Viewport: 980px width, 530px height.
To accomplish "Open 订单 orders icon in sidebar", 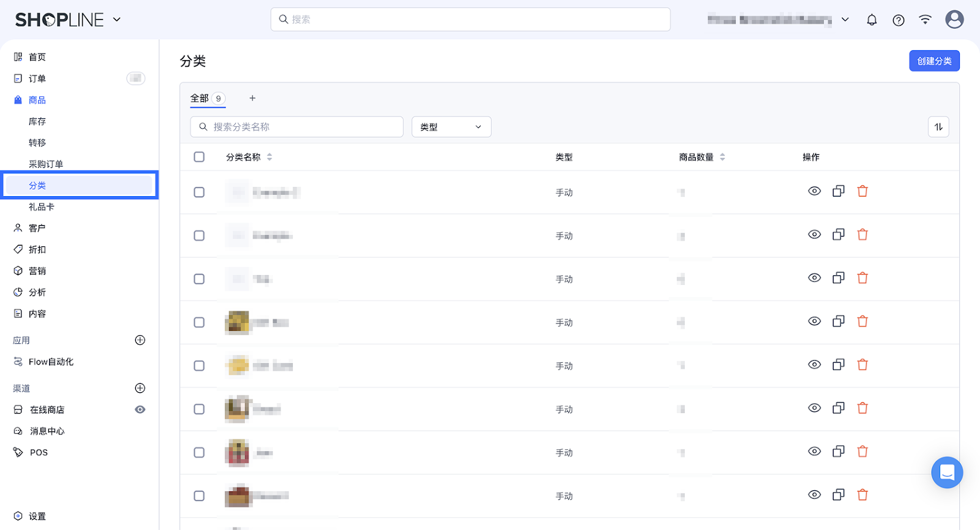I will (x=18, y=78).
